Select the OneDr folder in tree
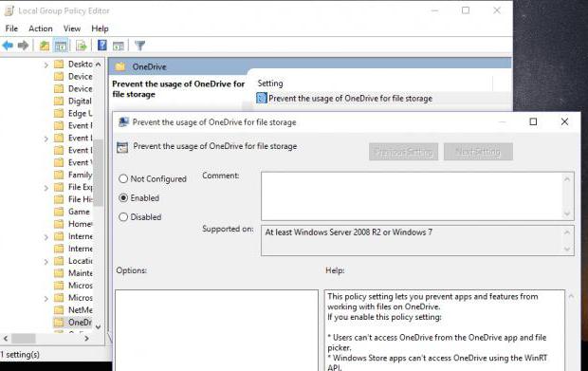The image size is (588, 371). (73, 323)
